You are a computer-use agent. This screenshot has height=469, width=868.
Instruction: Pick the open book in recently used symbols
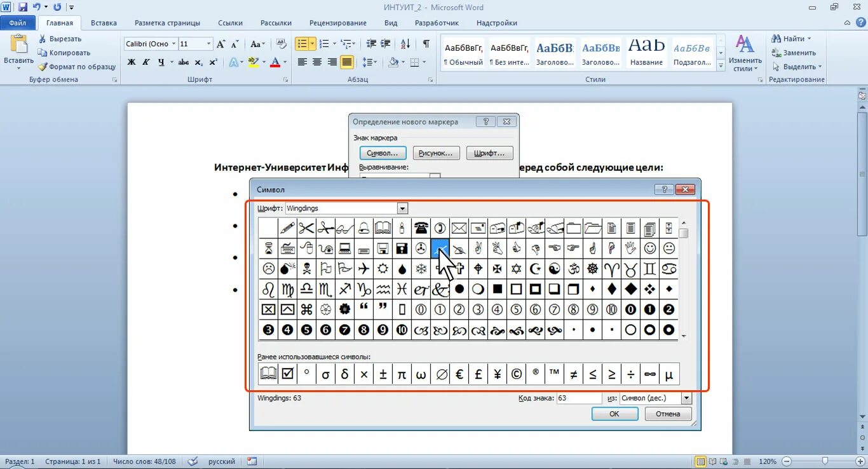268,374
